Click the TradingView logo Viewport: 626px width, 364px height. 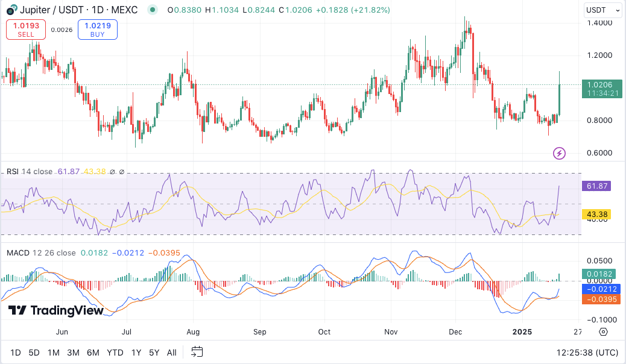coord(56,310)
